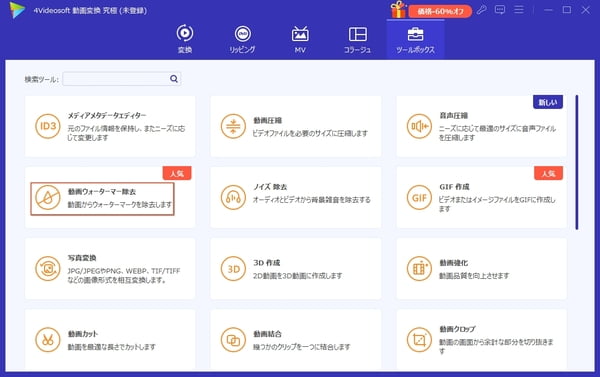Viewport: 600px width, 377px height.
Task: Click the gift box icon
Action: [x=398, y=9]
